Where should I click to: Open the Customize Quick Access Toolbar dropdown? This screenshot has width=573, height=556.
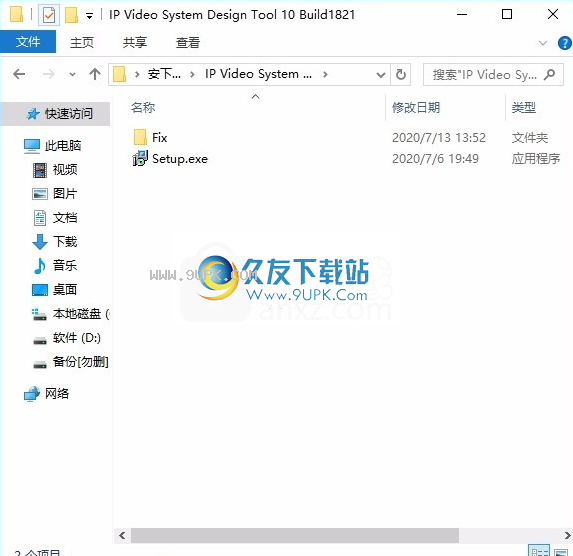tap(89, 16)
